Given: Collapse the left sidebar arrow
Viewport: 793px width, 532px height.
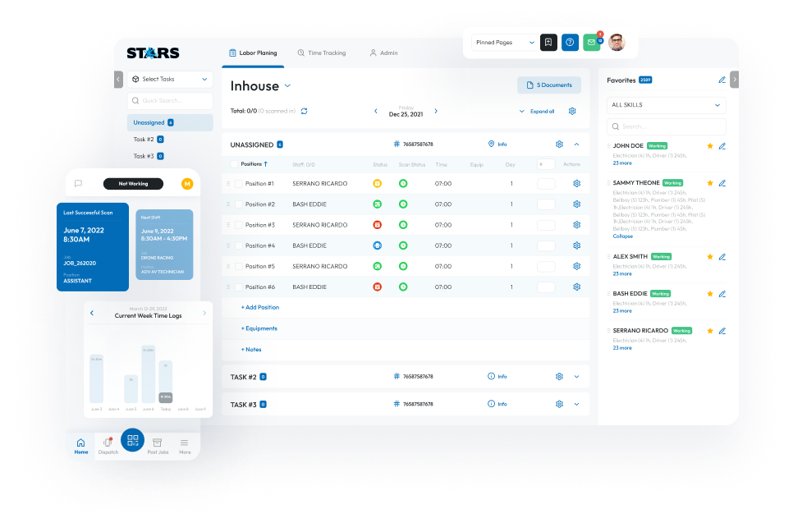Looking at the screenshot, I should pyautogui.click(x=118, y=80).
